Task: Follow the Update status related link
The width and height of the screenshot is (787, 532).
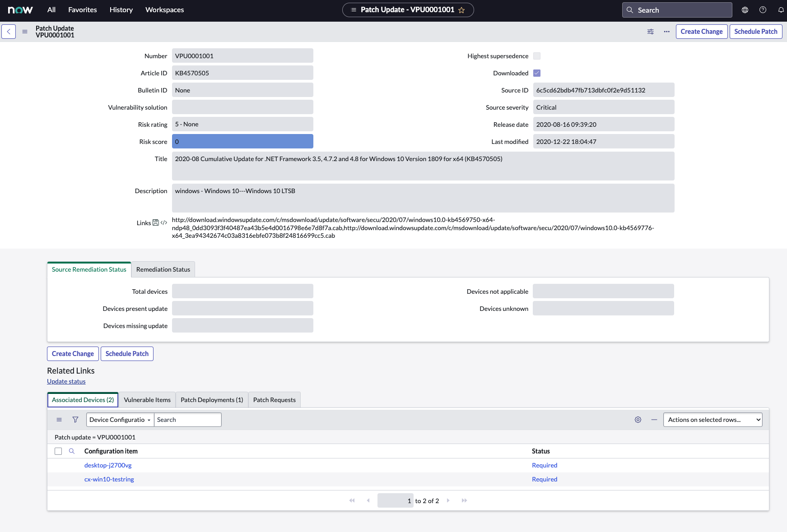Action: coord(66,381)
